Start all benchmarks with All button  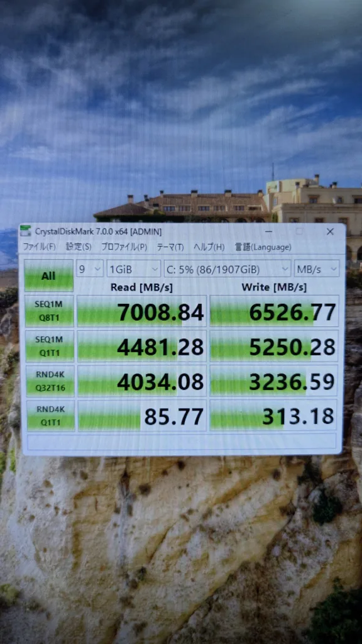click(48, 275)
